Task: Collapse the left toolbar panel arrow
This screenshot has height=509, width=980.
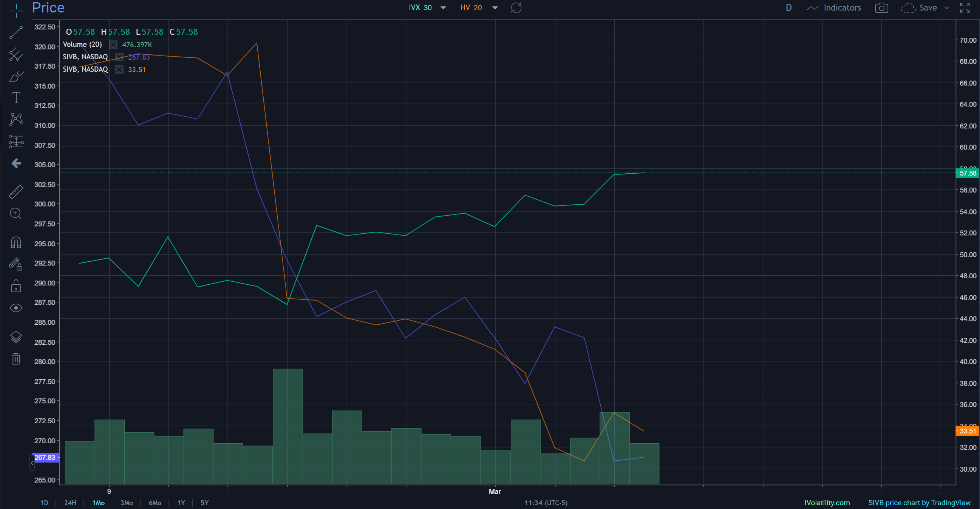Action: point(32,463)
